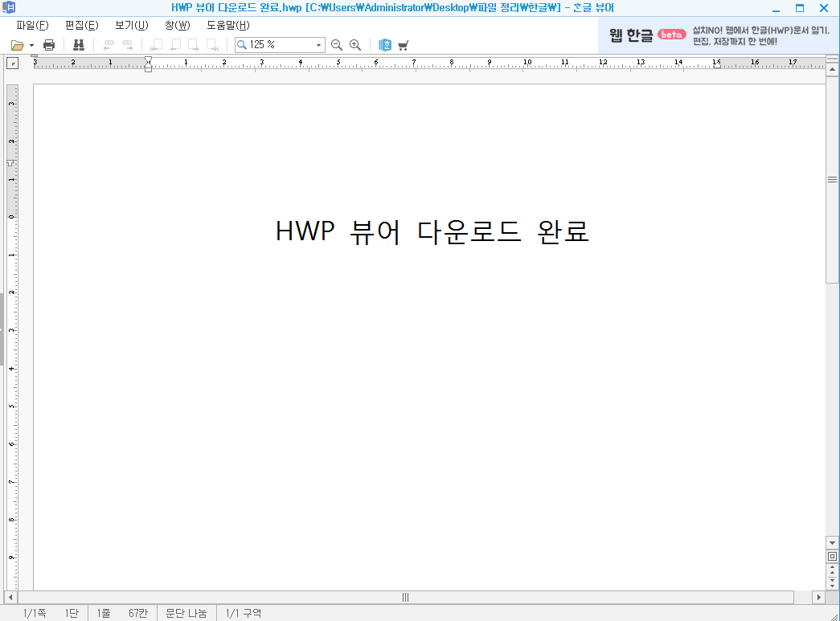Click the 1/1 구역 section status
Viewport: 840px width, 621px height.
coord(244,613)
